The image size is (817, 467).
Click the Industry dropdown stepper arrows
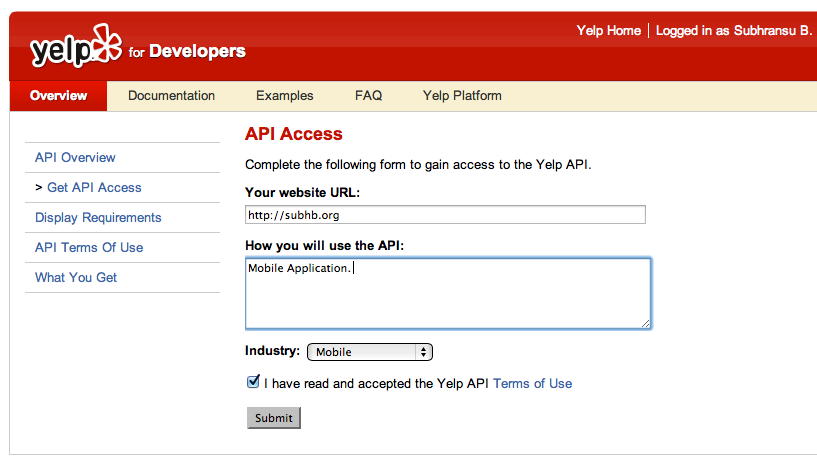click(x=424, y=352)
